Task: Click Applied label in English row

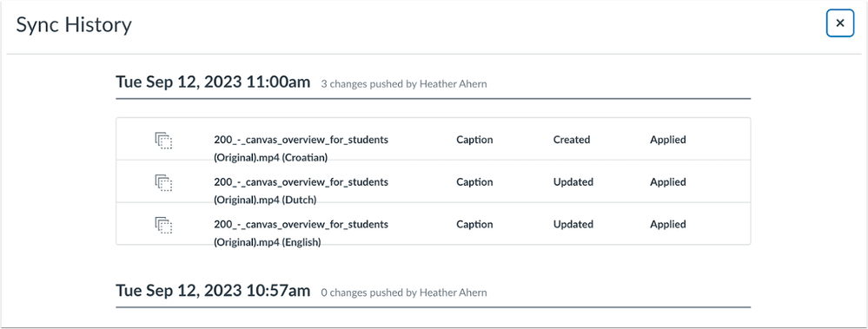Action: click(x=667, y=225)
